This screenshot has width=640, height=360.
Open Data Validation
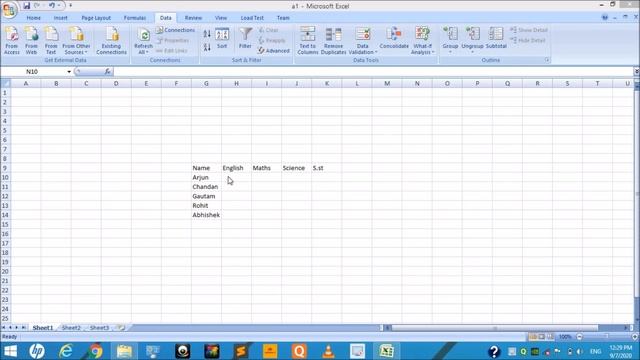[x=362, y=40]
